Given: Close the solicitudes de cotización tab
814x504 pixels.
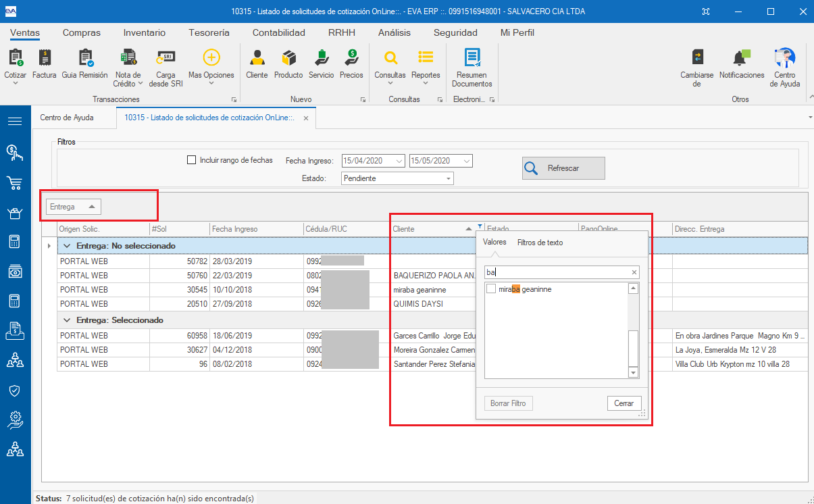Looking at the screenshot, I should pyautogui.click(x=305, y=118).
